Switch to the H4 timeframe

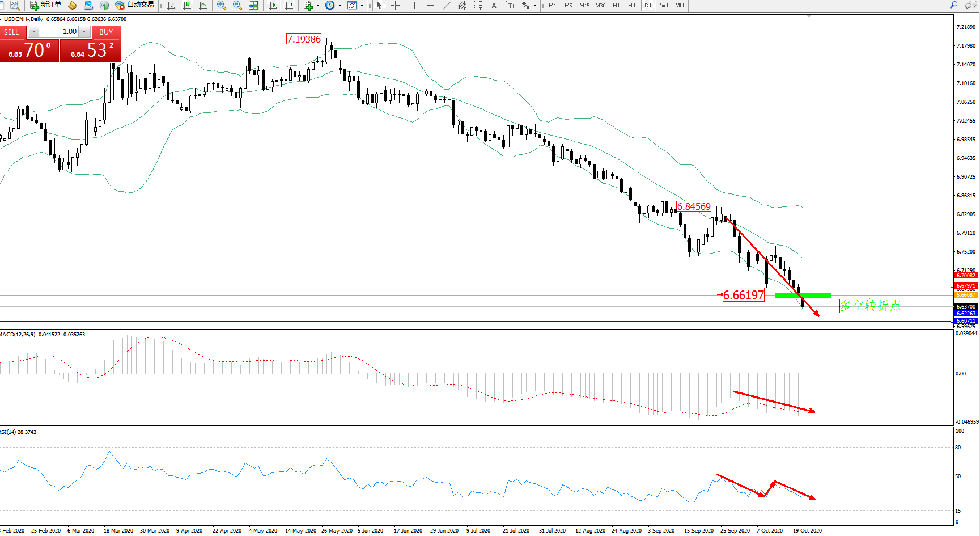pyautogui.click(x=631, y=6)
